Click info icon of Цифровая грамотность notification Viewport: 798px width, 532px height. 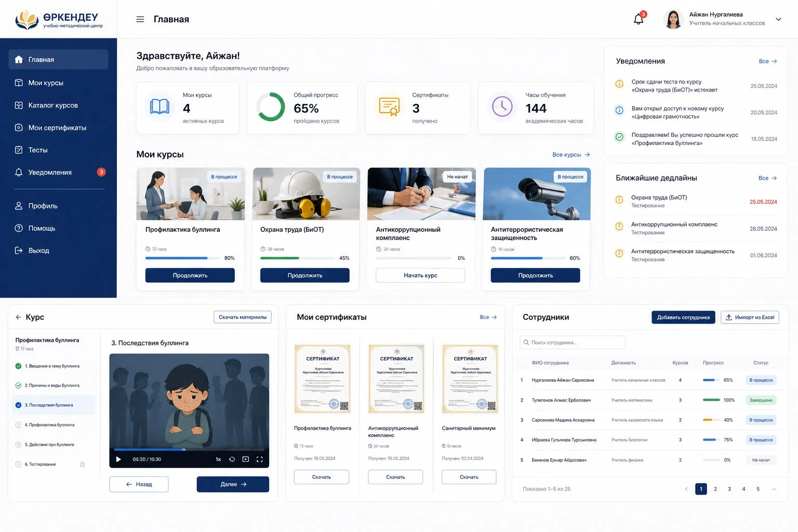pyautogui.click(x=619, y=110)
